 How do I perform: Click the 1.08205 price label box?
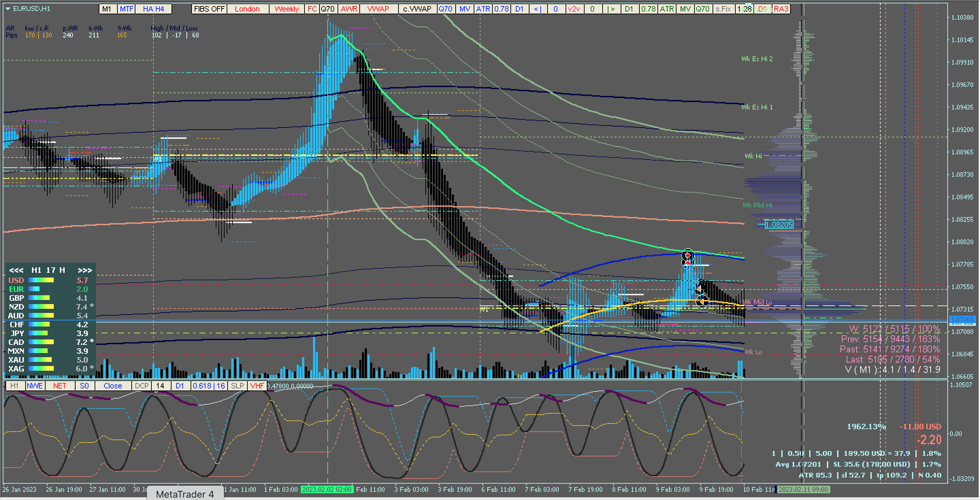(779, 224)
